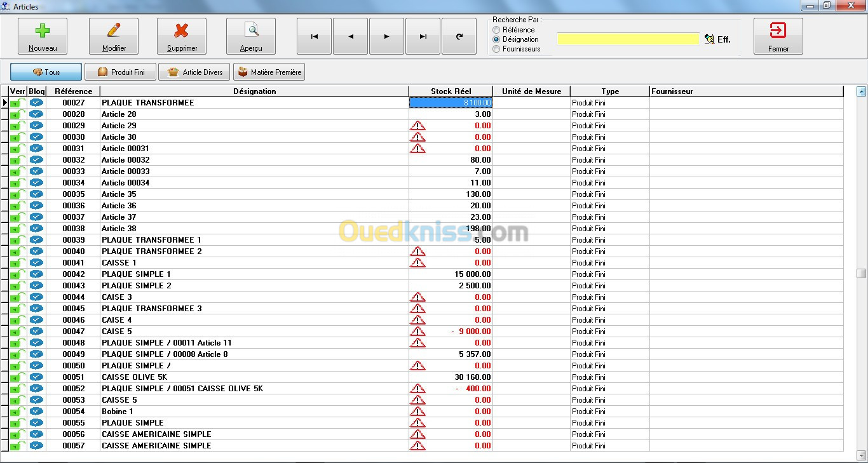Select reference 00043 cell
The image size is (868, 463).
coord(73,286)
